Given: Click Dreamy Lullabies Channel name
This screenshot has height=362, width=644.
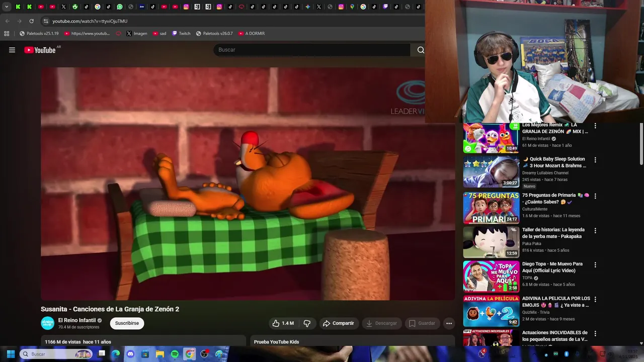Looking at the screenshot, I should 545,172.
